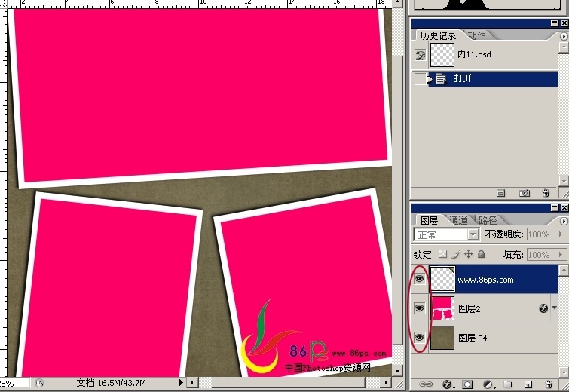Click the fx effects icon on 图层2
Screen dimensions: 569x392
543,308
